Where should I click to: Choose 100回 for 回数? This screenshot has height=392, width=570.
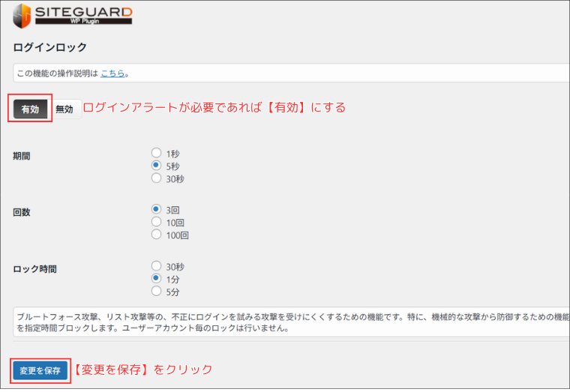[156, 235]
